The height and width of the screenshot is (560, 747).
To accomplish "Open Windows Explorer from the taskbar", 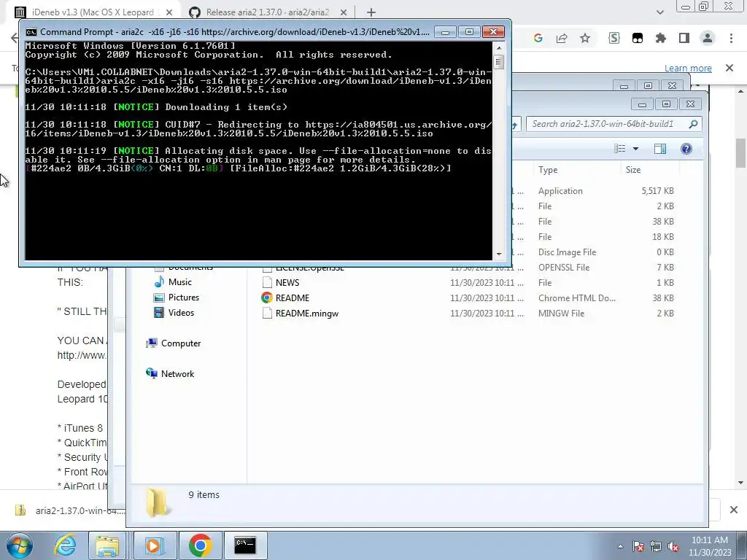I will click(107, 545).
